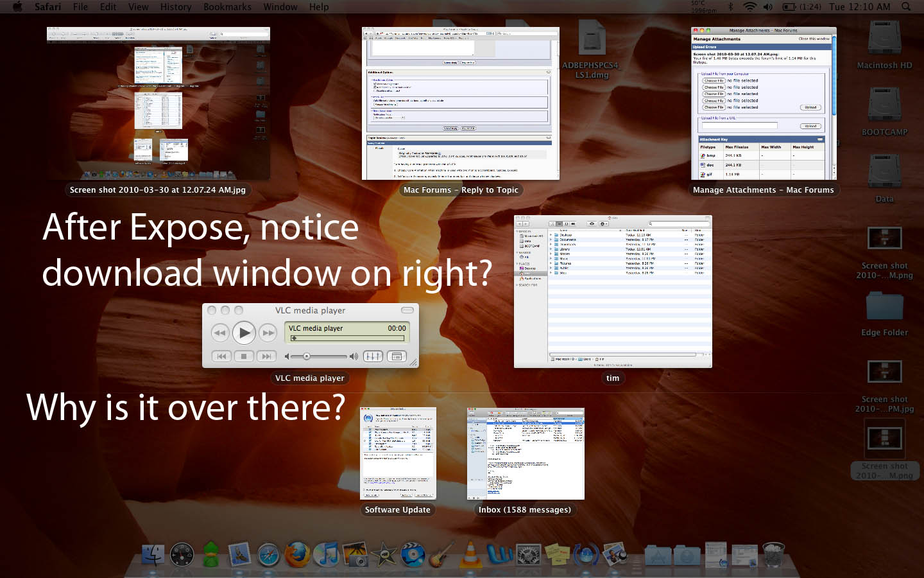Open Wi-Fi status menu
The height and width of the screenshot is (578, 924).
[749, 6]
